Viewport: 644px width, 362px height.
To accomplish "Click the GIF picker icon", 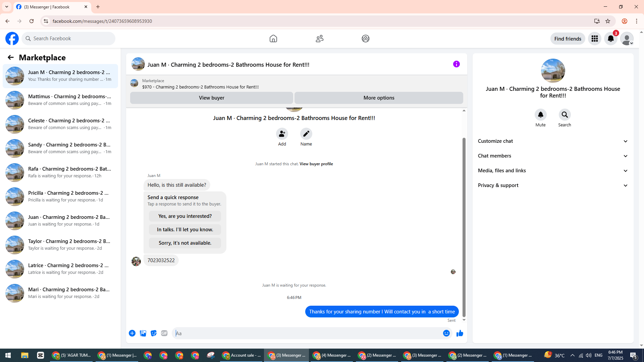I will point(164,333).
